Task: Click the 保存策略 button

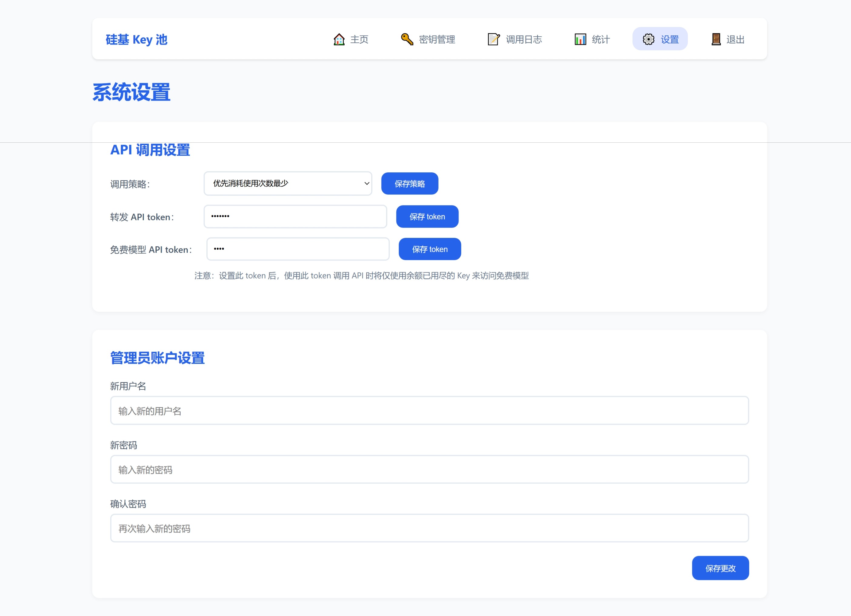Action: pyautogui.click(x=410, y=183)
